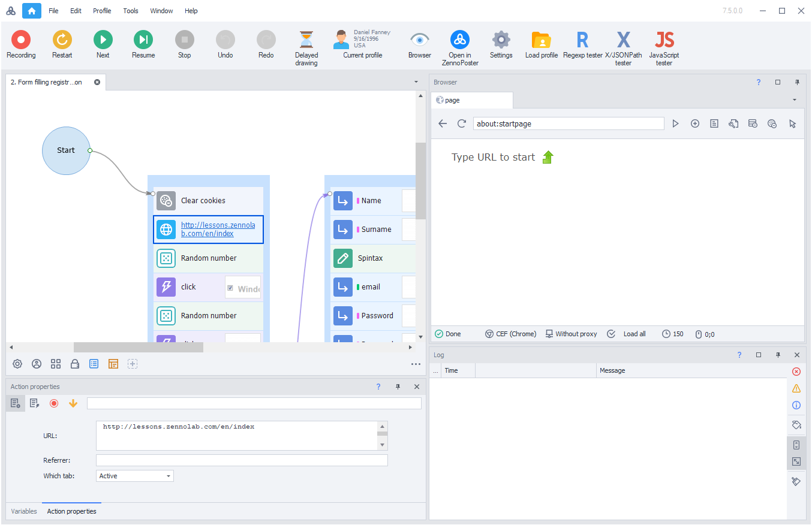This screenshot has width=812, height=525.
Task: Toggle the Without proxy status setting
Action: pyautogui.click(x=571, y=334)
